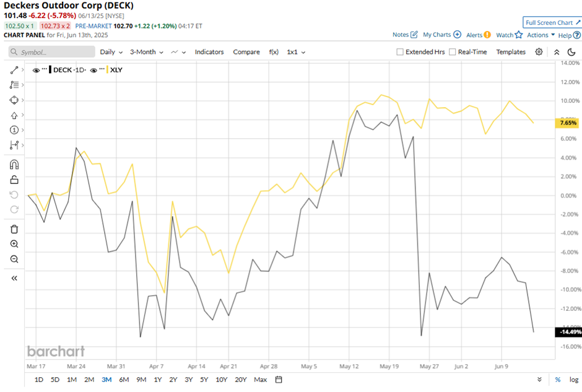The height and width of the screenshot is (392, 582).
Task: Select the arrow marker tool
Action: [x=14, y=115]
